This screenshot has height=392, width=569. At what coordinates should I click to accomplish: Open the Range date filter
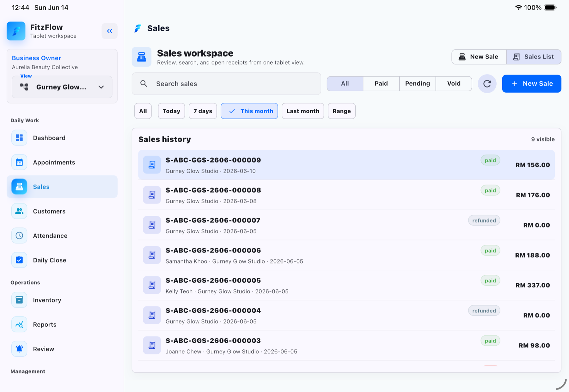[342, 111]
